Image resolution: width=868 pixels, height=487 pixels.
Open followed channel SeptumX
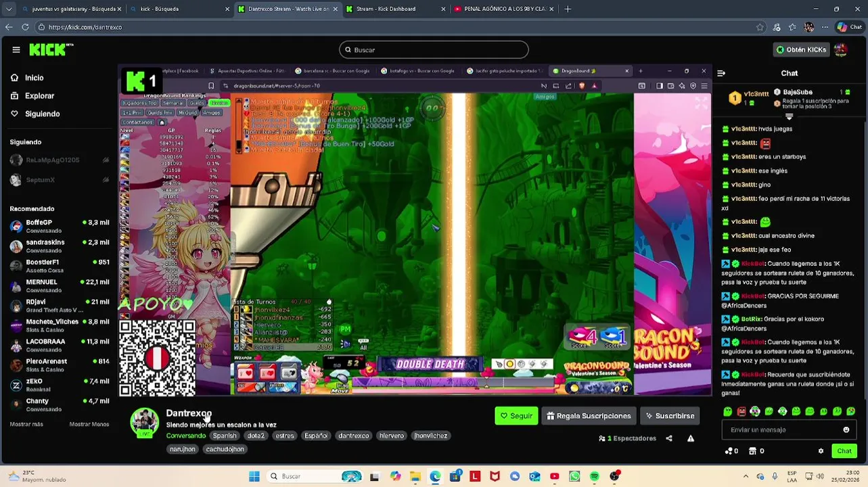point(60,180)
